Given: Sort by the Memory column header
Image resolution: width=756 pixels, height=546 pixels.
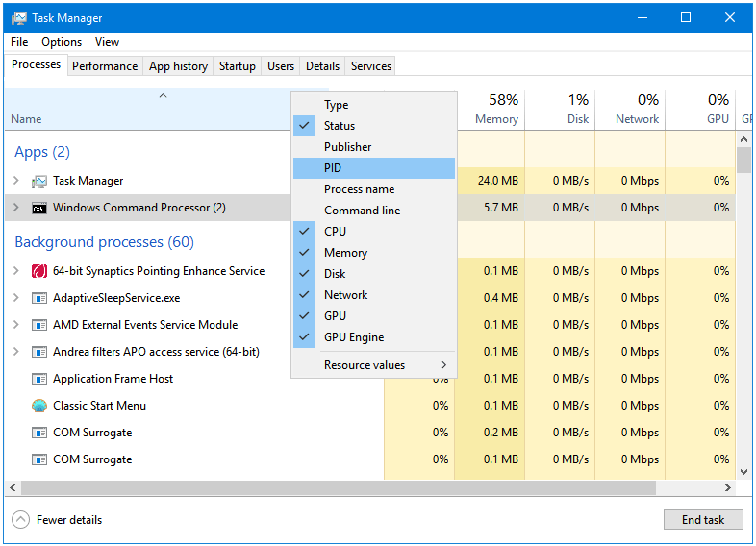Looking at the screenshot, I should tap(491, 110).
